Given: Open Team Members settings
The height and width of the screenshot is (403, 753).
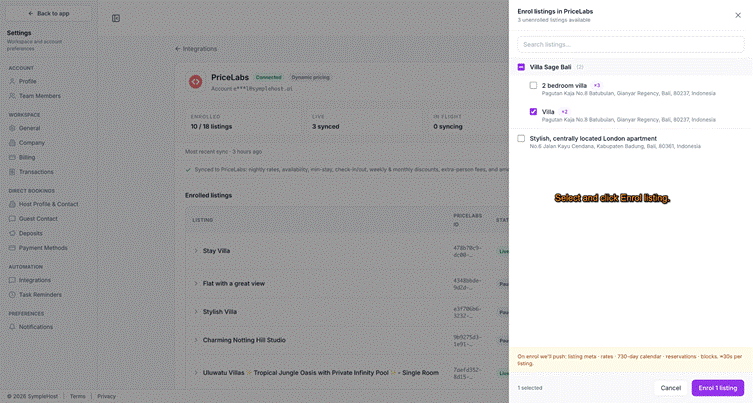Looking at the screenshot, I should coord(39,96).
